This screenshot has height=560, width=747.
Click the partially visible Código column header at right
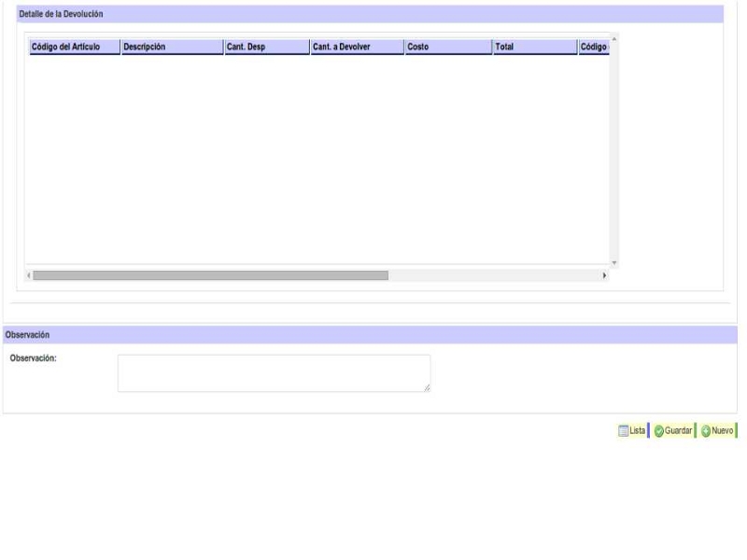coord(593,47)
